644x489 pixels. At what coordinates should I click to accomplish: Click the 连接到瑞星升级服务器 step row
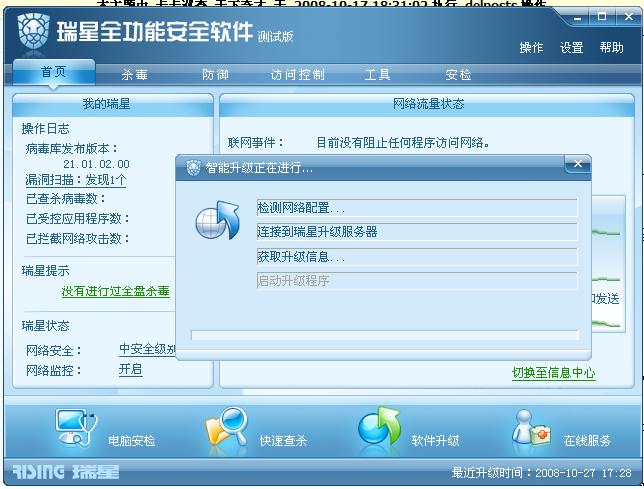[x=417, y=232]
